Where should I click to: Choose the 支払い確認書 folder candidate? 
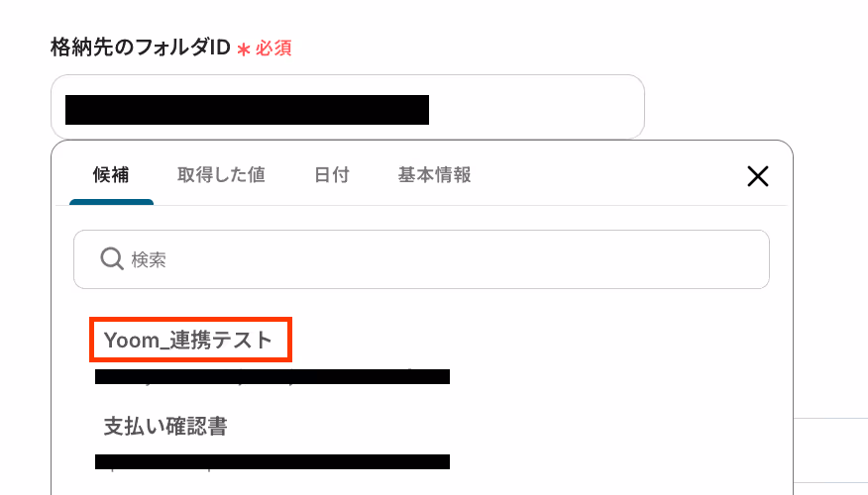pyautogui.click(x=165, y=426)
